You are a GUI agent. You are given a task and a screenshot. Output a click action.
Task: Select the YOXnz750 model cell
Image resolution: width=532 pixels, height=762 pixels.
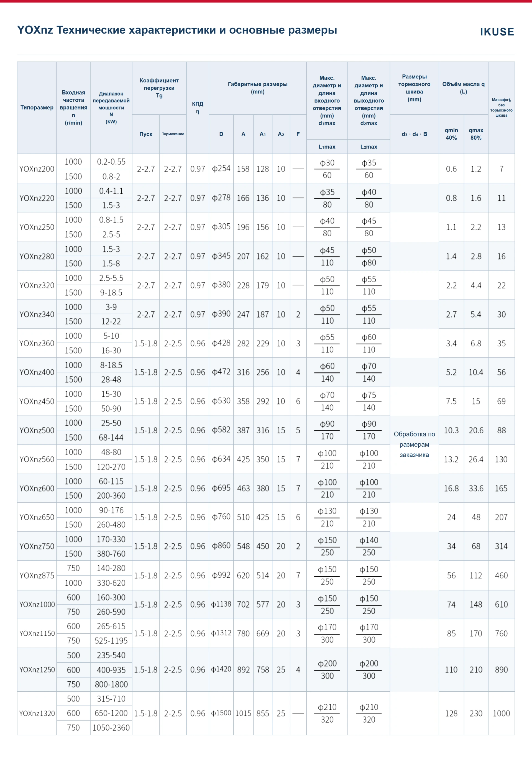point(37,546)
